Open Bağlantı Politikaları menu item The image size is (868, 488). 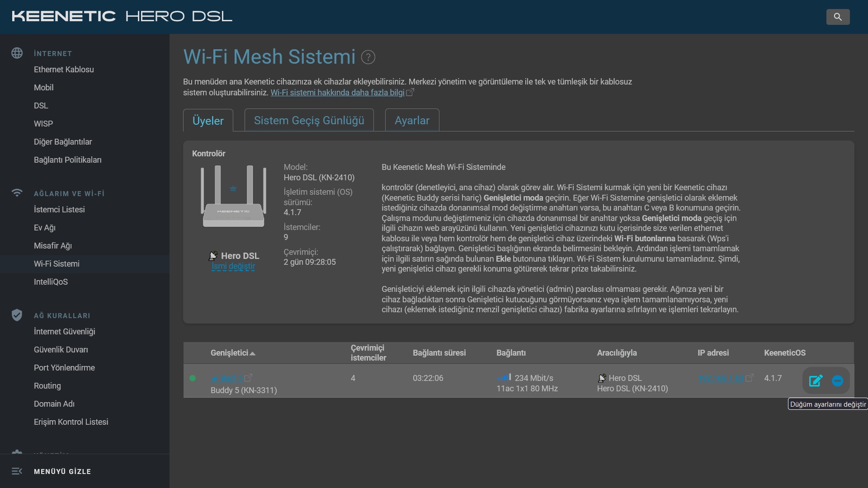point(68,160)
